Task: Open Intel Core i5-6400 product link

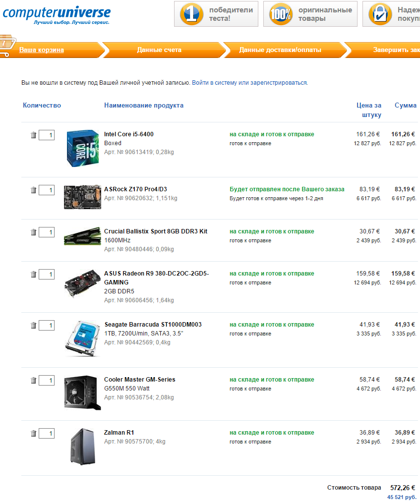Action: click(x=128, y=134)
